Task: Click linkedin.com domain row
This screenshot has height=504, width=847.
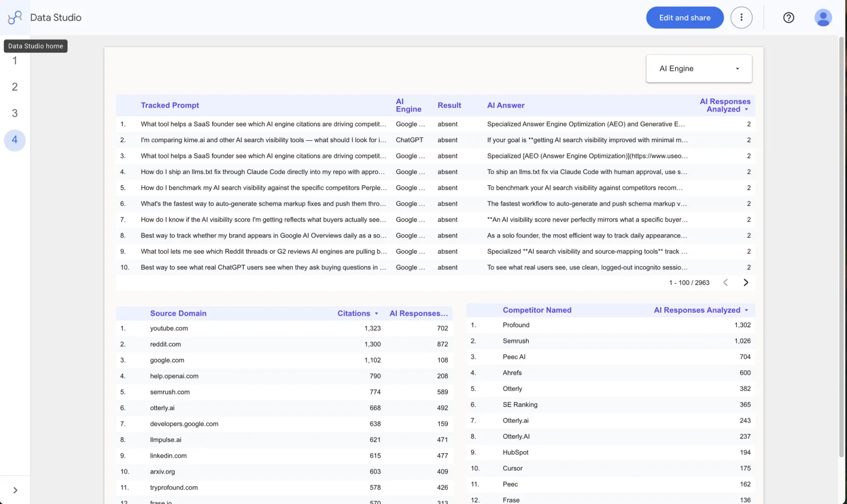Action: (284, 455)
